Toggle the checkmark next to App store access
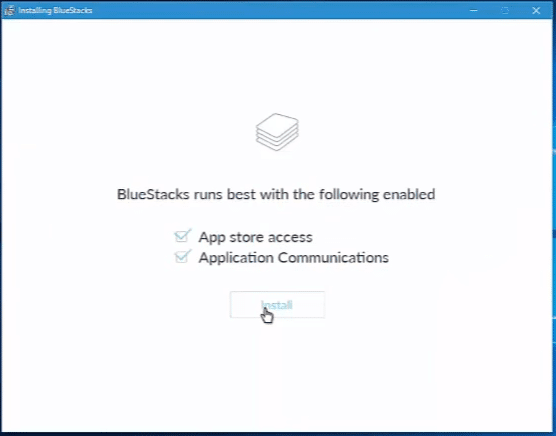The width and height of the screenshot is (556, 436). tap(183, 236)
